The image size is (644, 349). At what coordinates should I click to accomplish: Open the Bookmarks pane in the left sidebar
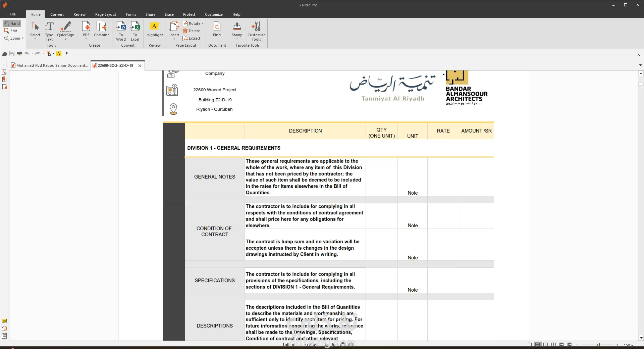click(4, 79)
